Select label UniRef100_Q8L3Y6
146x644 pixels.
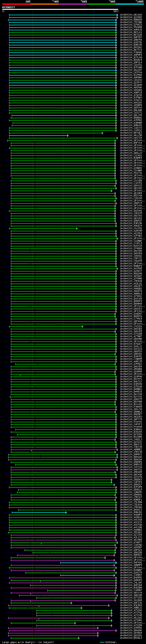[131, 115]
